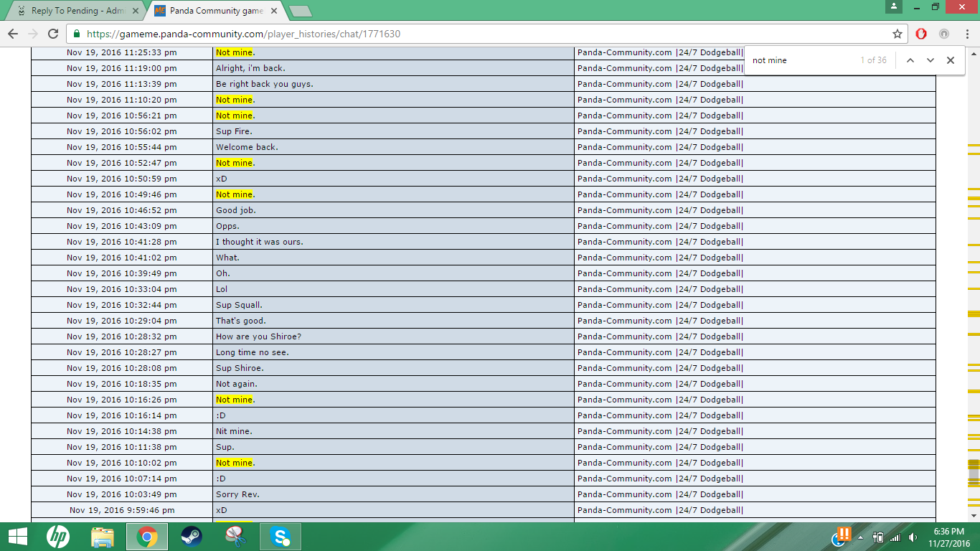Jump to previous find result
This screenshot has height=551, width=980.
(x=910, y=60)
